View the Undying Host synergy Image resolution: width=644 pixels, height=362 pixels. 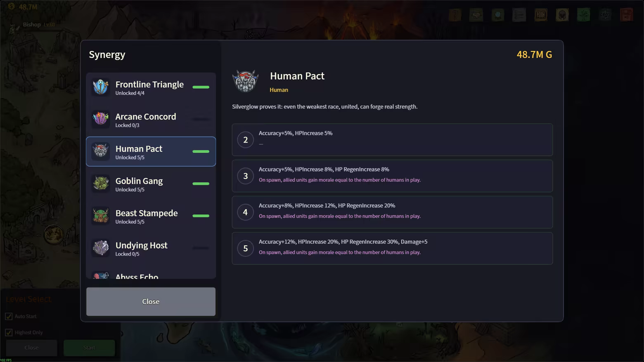(151, 248)
